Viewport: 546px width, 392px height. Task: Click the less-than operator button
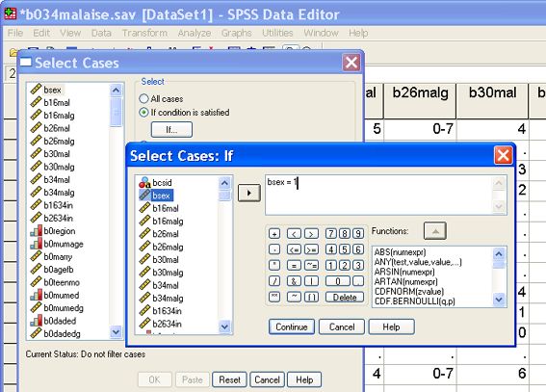(x=294, y=234)
